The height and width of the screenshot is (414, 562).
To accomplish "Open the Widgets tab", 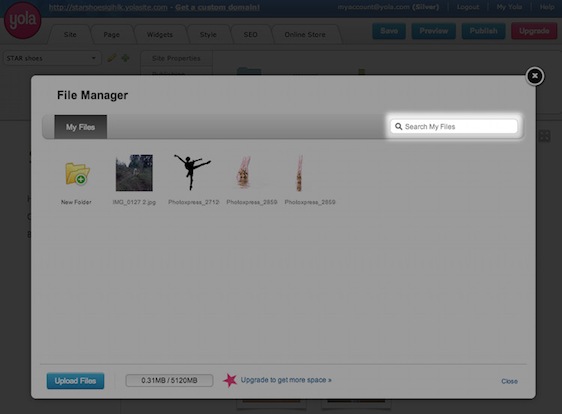I will click(160, 35).
